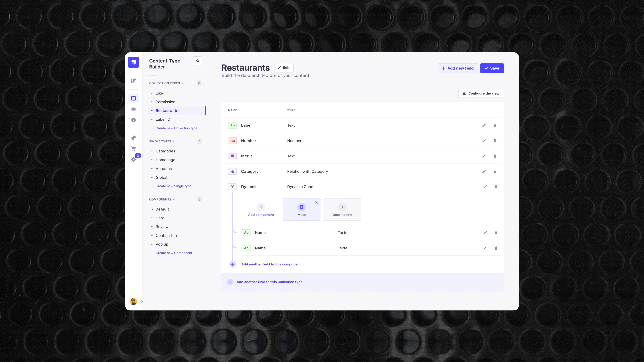Select the Restaurants collection type
This screenshot has height=362, width=644.
point(167,110)
